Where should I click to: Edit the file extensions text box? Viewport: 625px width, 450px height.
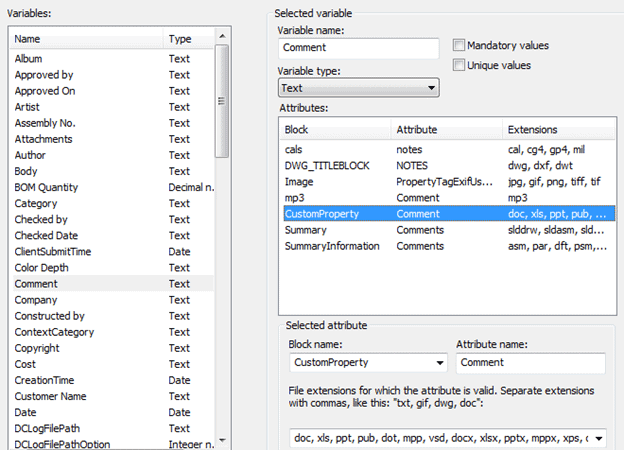449,438
